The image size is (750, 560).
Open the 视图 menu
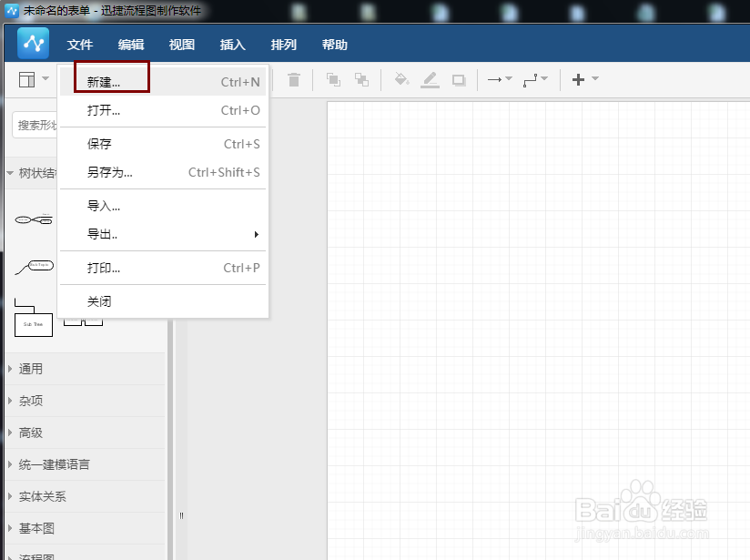[182, 45]
